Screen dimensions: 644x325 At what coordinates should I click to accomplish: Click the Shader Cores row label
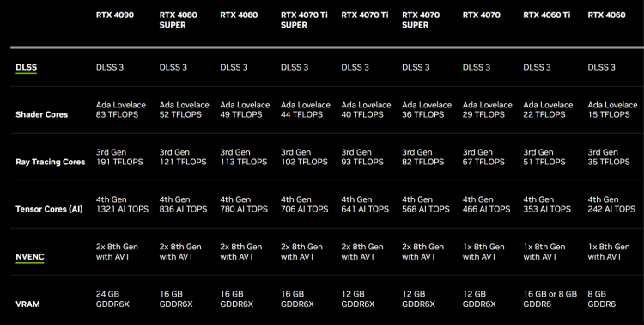41,114
